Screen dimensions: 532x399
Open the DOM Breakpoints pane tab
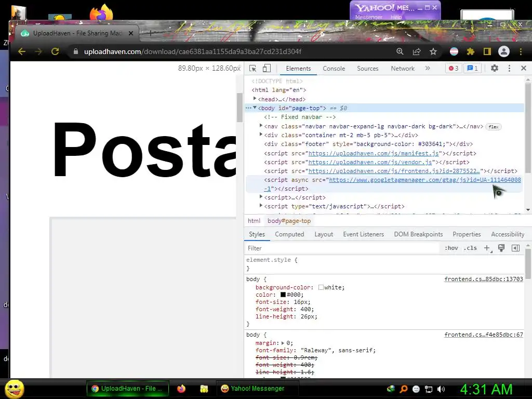click(418, 234)
